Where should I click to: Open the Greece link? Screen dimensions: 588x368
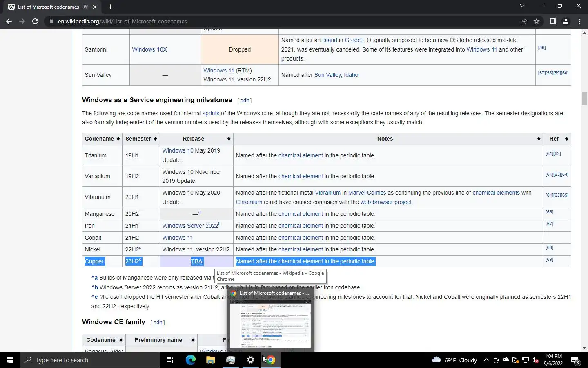pyautogui.click(x=354, y=40)
